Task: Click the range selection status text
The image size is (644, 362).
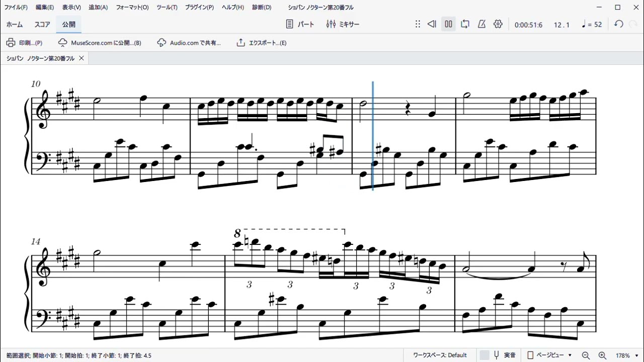Action: tap(79, 355)
